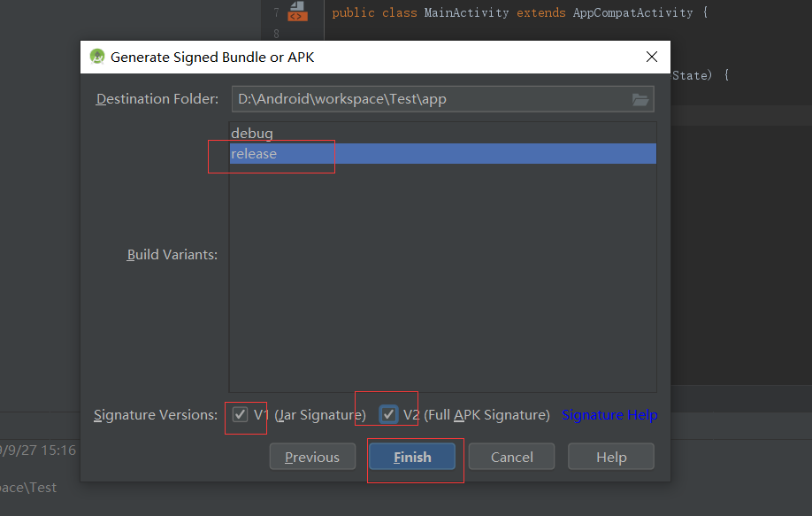
Task: Click the Android robot icon in dialog title
Action: (x=96, y=56)
